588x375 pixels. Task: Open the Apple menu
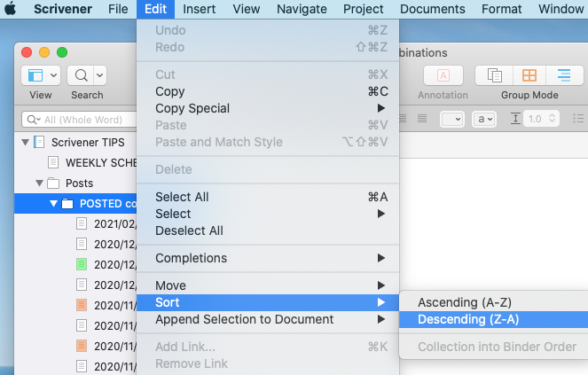(11, 9)
